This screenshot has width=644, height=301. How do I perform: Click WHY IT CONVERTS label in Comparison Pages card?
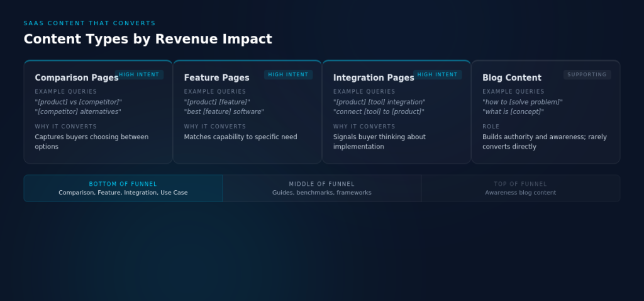click(x=65, y=127)
